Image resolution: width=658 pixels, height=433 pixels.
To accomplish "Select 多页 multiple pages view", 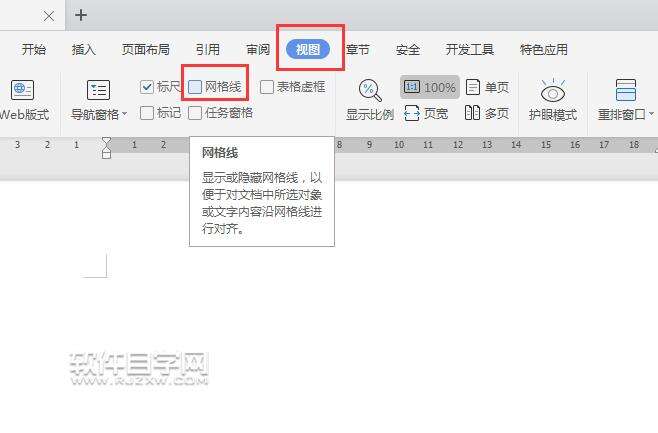I will click(487, 113).
